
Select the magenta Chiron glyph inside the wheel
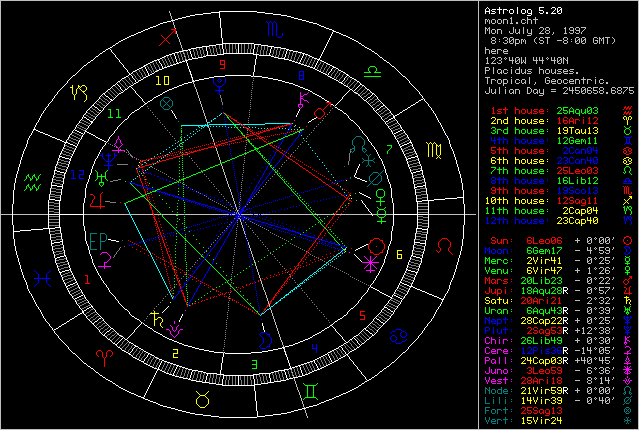tap(304, 100)
